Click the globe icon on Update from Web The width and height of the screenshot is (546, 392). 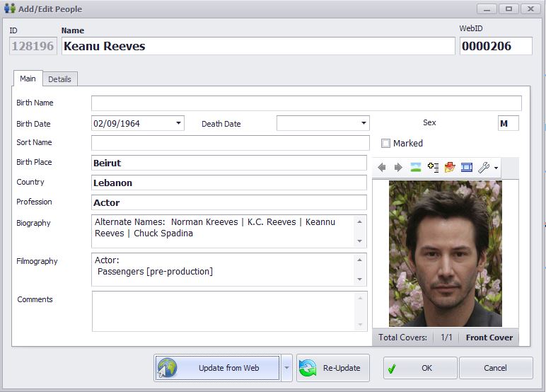[167, 368]
